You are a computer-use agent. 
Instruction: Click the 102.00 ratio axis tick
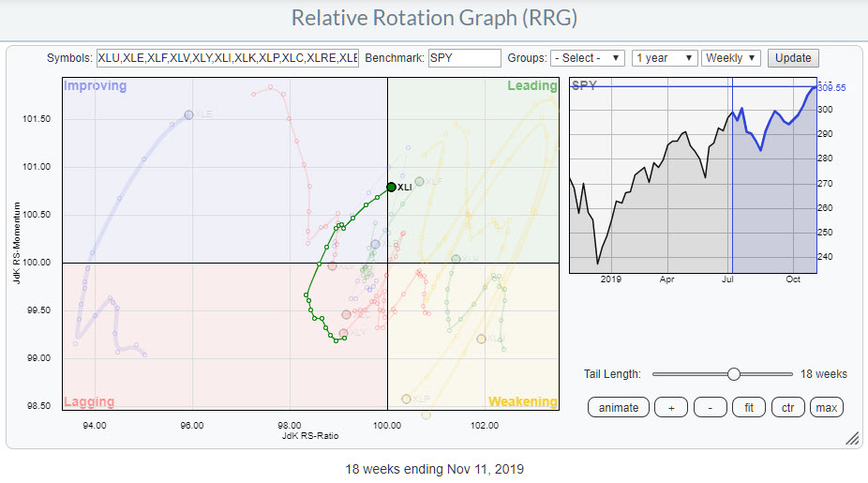pos(485,426)
